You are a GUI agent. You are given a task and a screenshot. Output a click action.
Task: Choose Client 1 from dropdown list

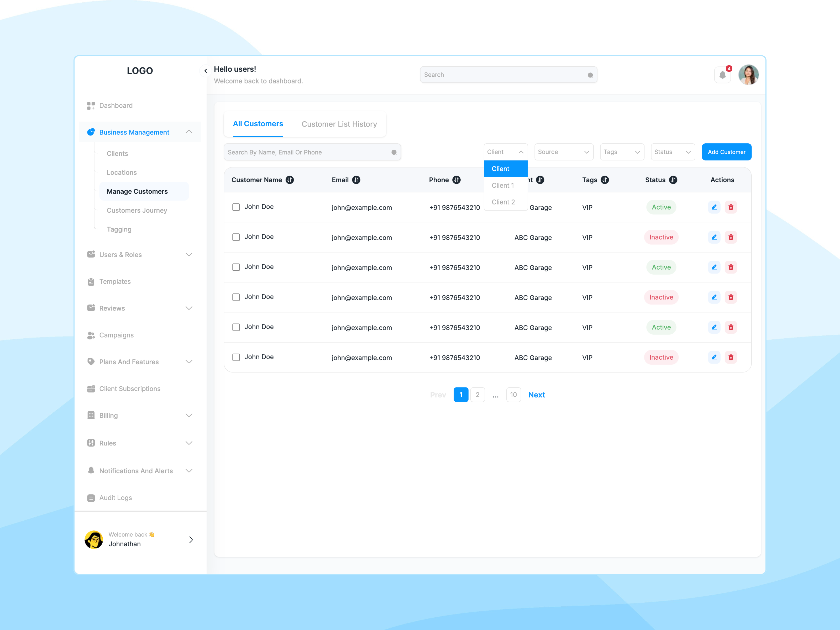tap(503, 185)
